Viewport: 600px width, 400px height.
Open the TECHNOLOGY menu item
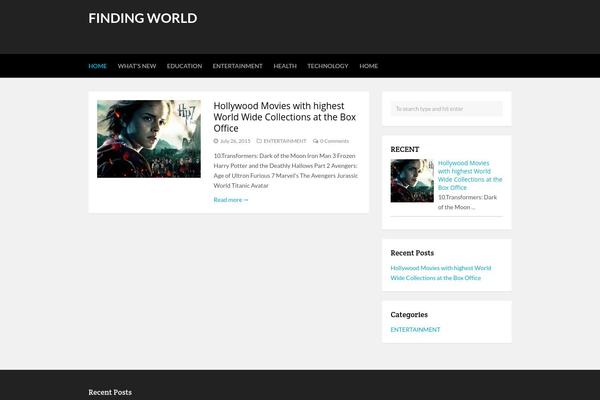[x=328, y=66]
